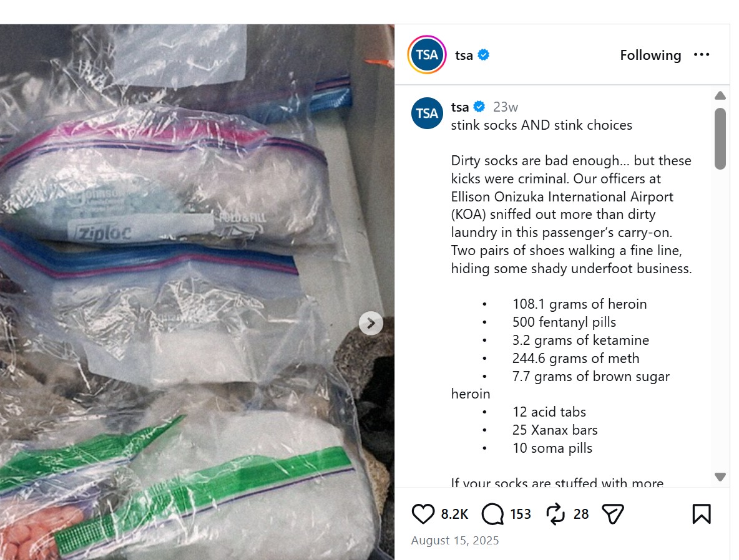Screen dimensions: 739x560
Task: Toggle the Following button
Action: (x=650, y=55)
